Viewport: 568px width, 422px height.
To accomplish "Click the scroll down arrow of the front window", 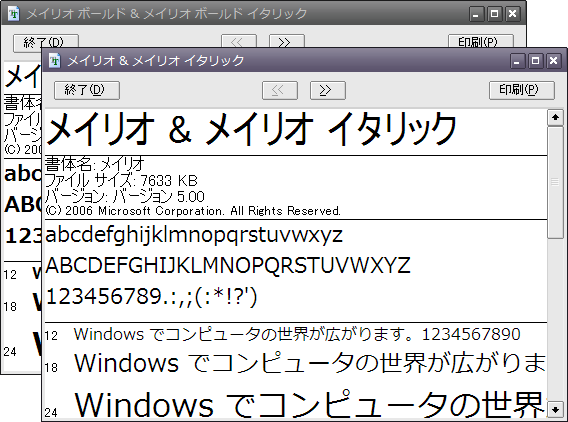I will click(x=555, y=410).
